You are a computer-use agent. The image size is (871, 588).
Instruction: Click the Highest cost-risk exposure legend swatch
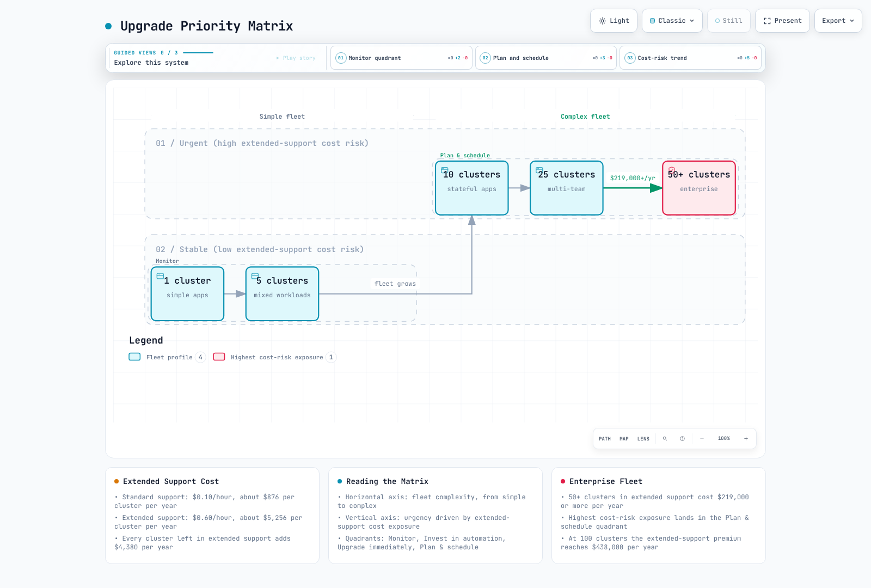click(219, 357)
